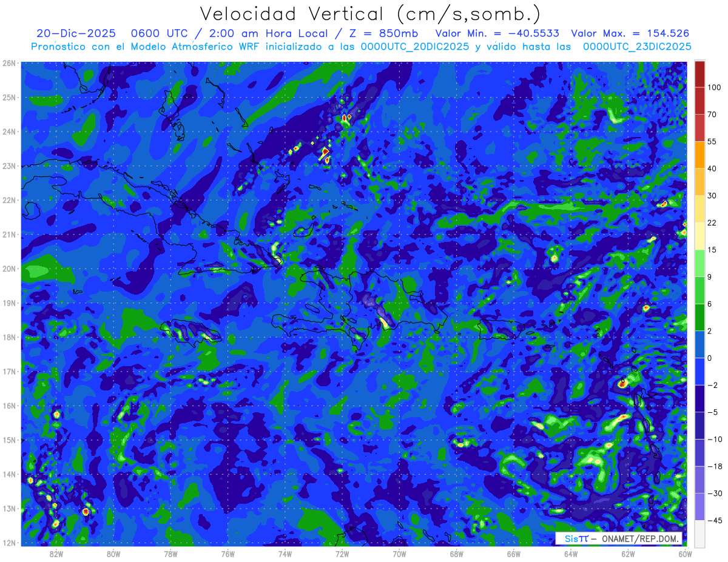The height and width of the screenshot is (562, 728).
Task: Click the light green swatch between 15 and 9
Action: click(x=700, y=263)
